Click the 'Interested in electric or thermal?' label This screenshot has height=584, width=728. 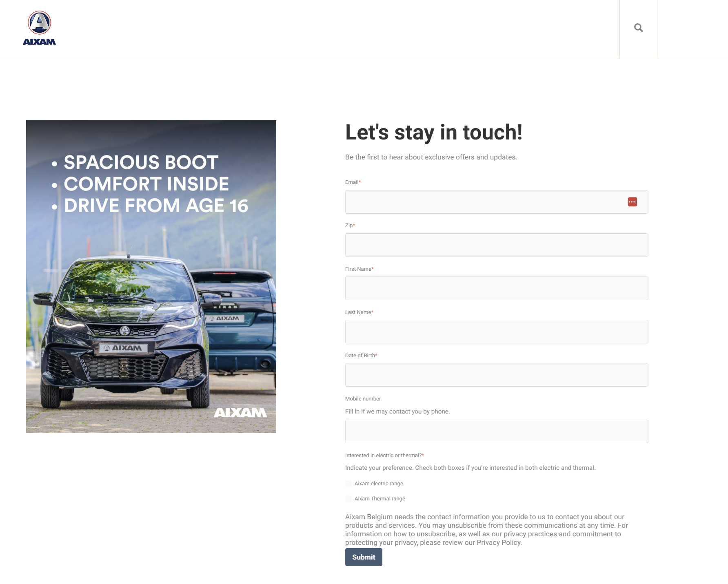point(384,456)
